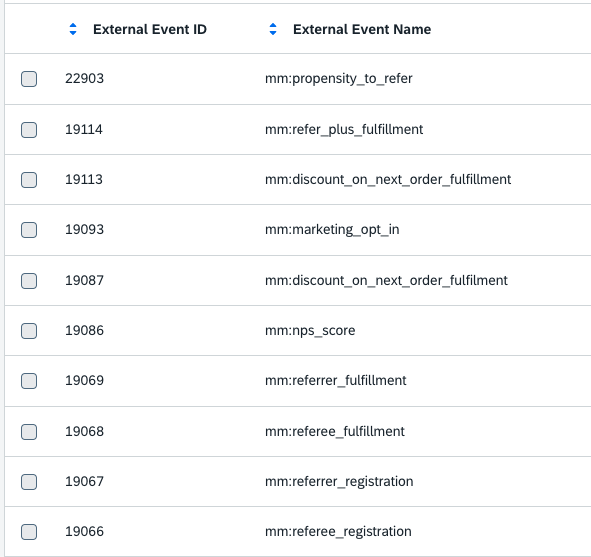591x557 pixels.
Task: Select checkbox for event 22903
Action: coord(29,79)
